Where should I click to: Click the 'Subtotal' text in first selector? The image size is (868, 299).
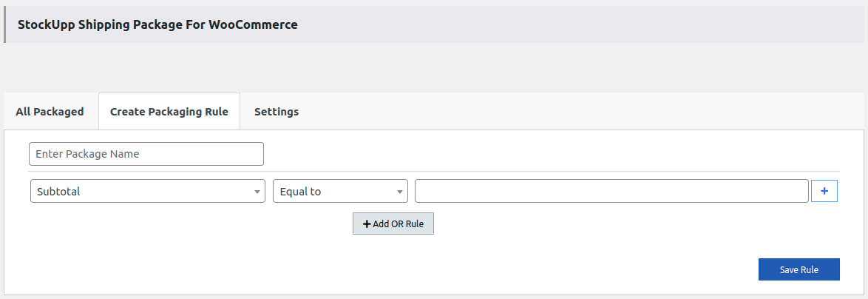click(x=58, y=191)
